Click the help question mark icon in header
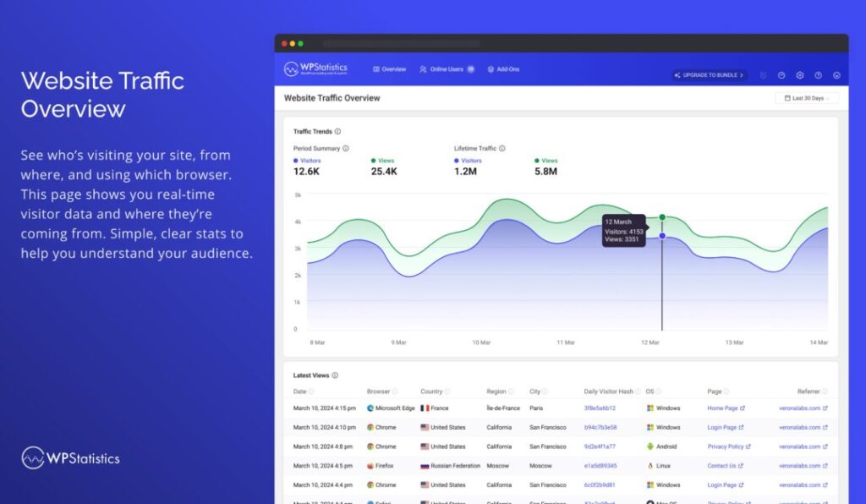The height and width of the screenshot is (504, 866). click(818, 75)
